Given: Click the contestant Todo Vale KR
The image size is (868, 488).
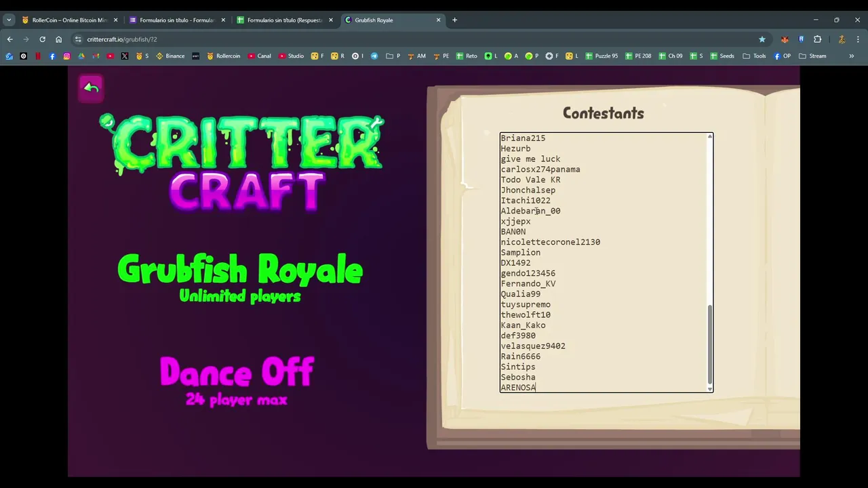Looking at the screenshot, I should click(x=530, y=180).
